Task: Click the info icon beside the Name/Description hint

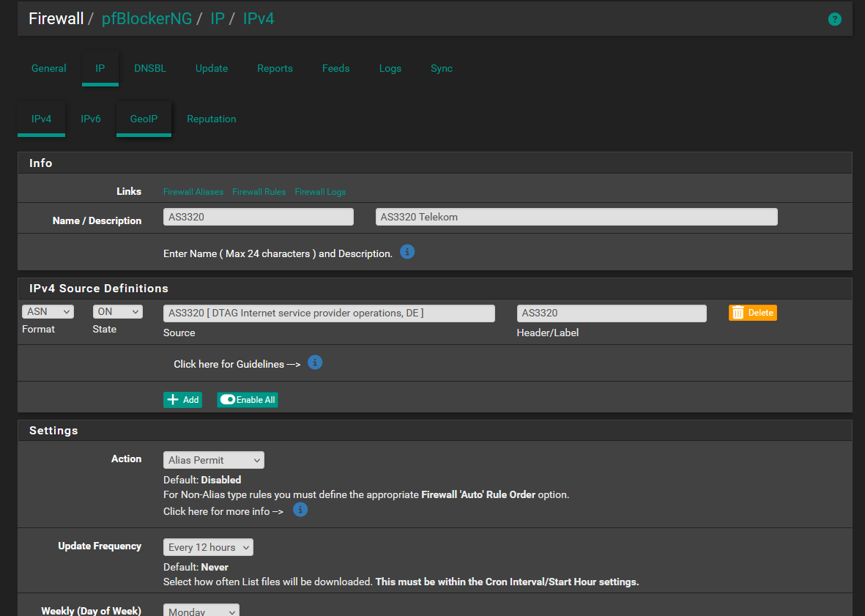Action: pyautogui.click(x=406, y=252)
